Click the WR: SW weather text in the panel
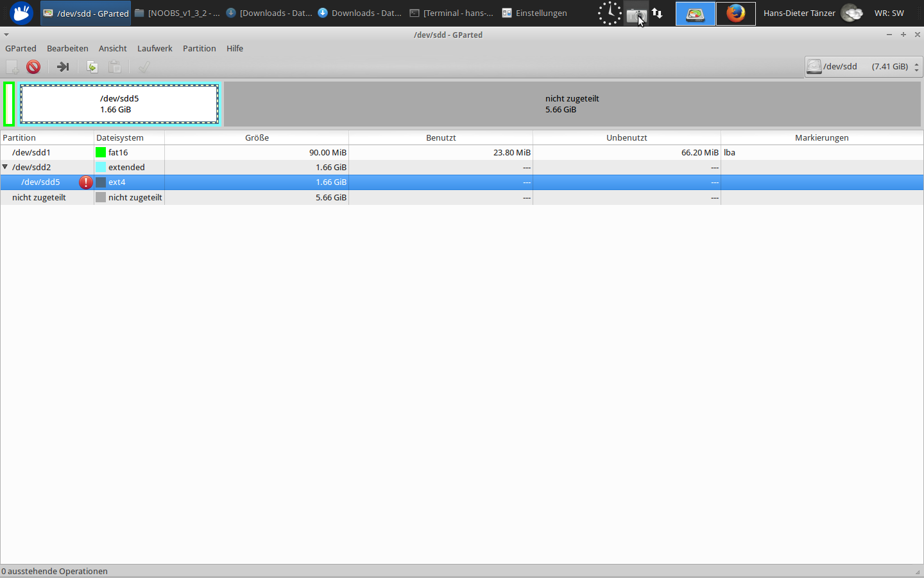The image size is (924, 578). 889,13
